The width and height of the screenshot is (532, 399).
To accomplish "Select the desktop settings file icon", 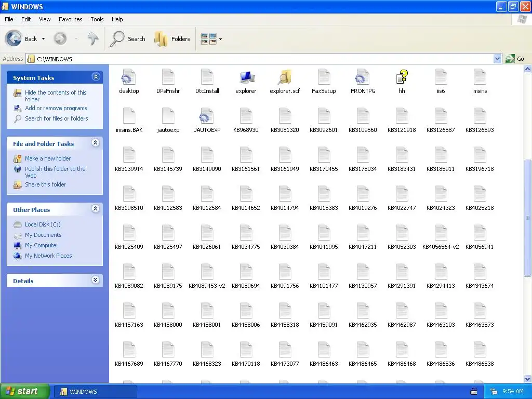I will point(129,77).
